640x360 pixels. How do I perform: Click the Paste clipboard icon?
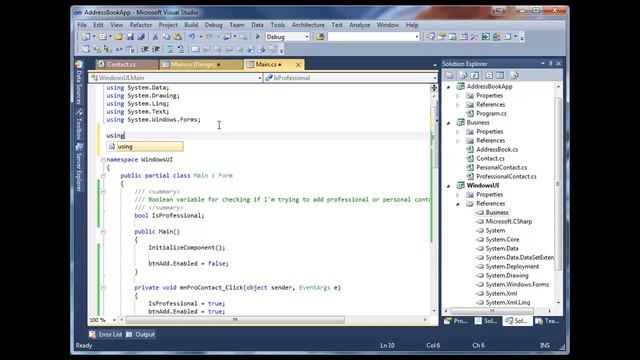pos(177,37)
